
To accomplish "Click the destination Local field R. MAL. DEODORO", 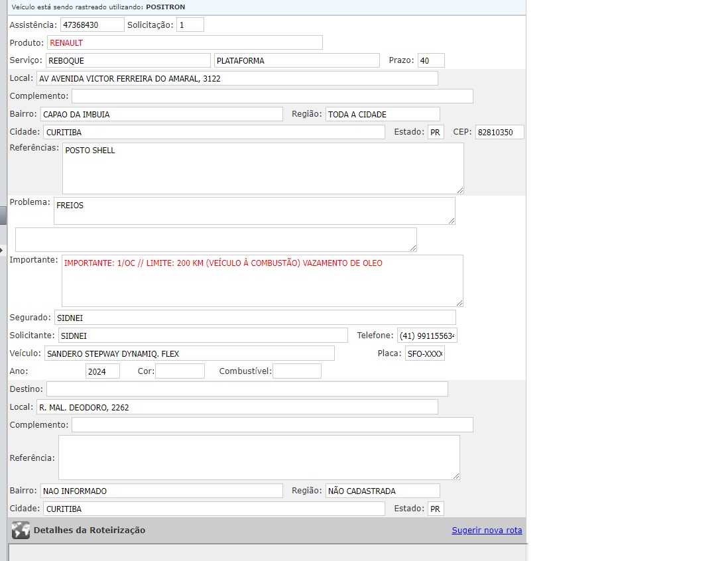I will (x=237, y=407).
